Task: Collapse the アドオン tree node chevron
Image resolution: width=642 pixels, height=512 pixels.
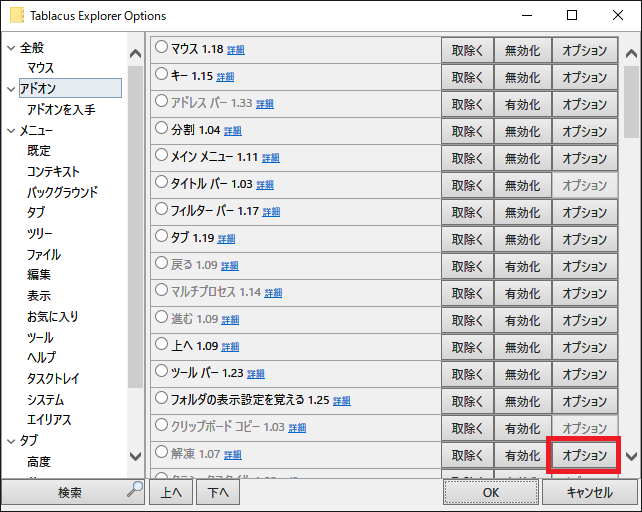Action: pyautogui.click(x=11, y=89)
